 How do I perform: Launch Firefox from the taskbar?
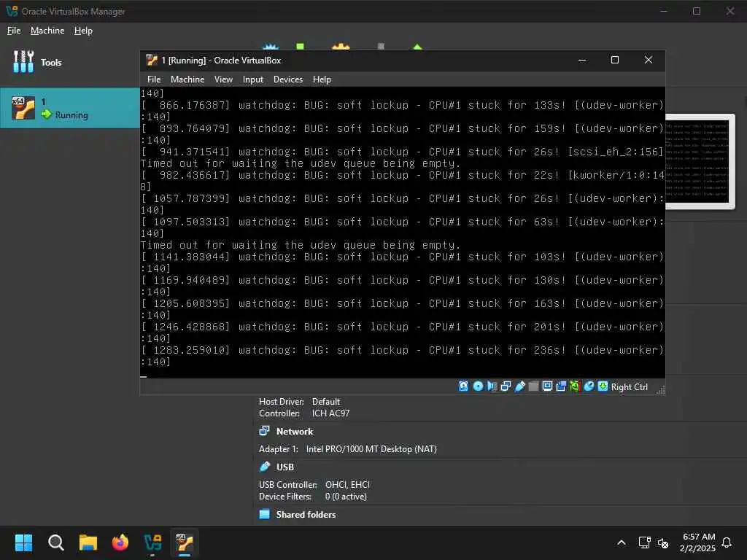(x=120, y=542)
